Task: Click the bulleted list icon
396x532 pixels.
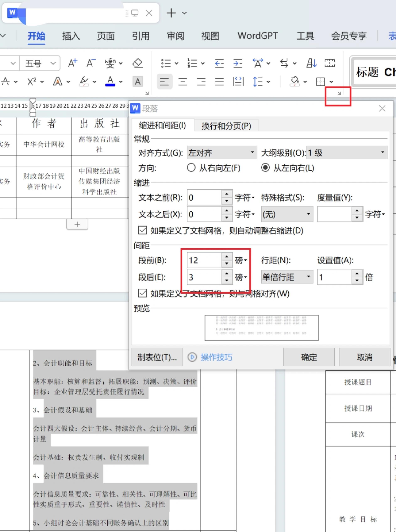Action: pyautogui.click(x=166, y=63)
